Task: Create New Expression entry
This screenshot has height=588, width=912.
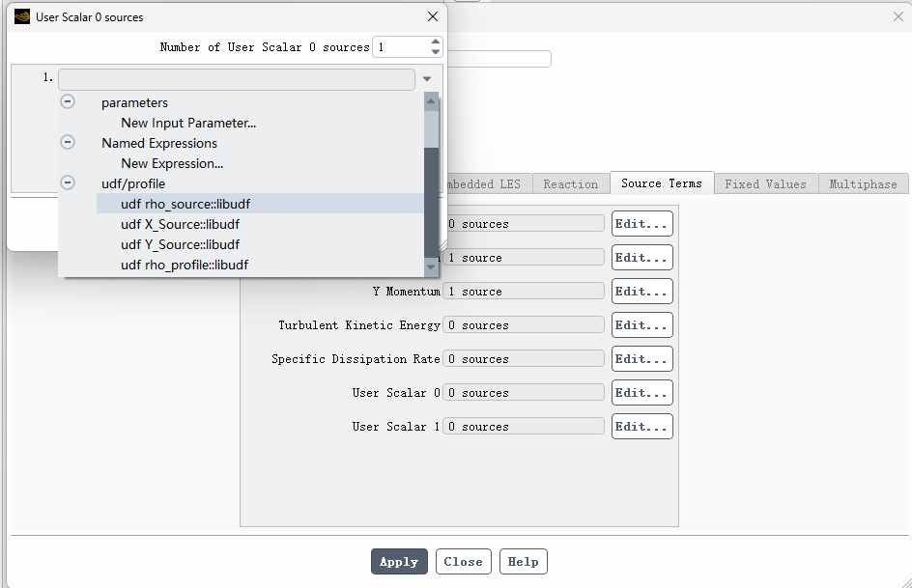Action: 172,164
